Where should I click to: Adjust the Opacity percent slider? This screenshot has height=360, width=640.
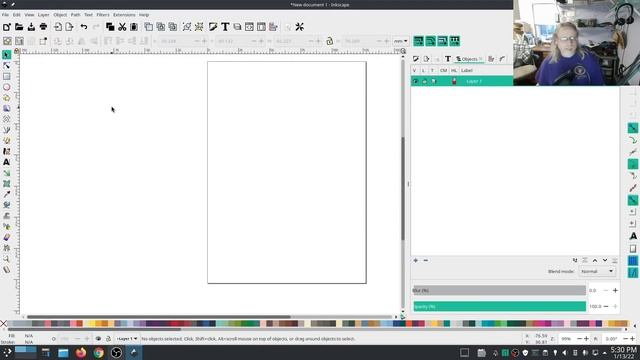tap(500, 307)
